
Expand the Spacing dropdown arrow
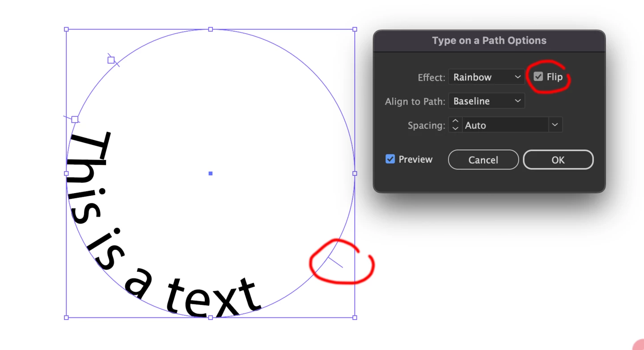pyautogui.click(x=555, y=125)
